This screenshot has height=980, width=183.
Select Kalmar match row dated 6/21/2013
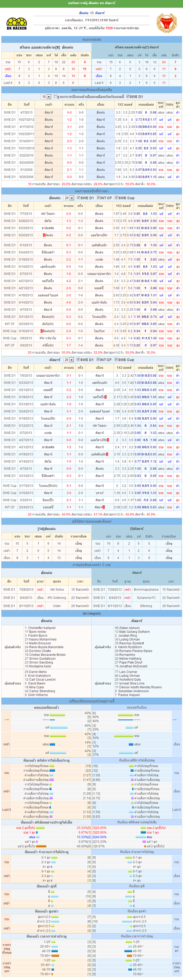91,390
